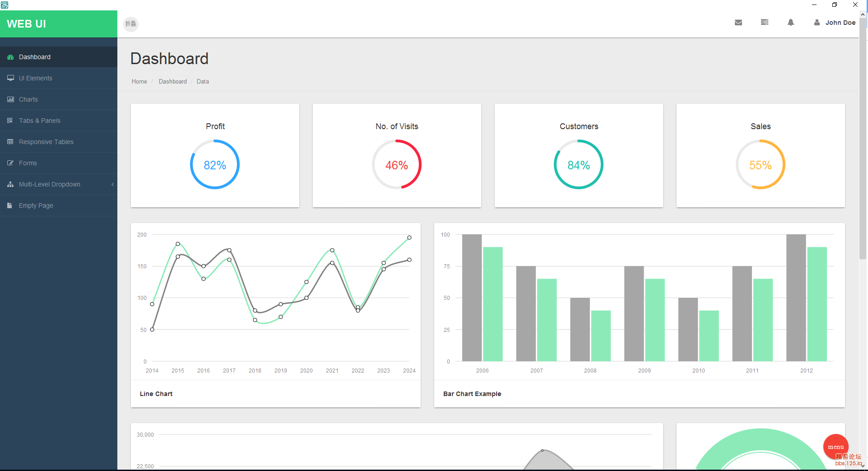
Task: Click the No. of Visits 46% progress ring
Action: coord(397,164)
